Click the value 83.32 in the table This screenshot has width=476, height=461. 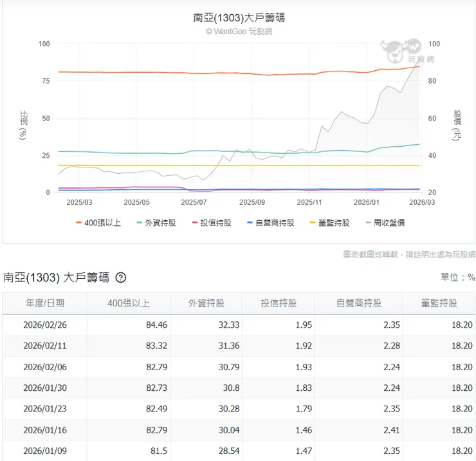click(157, 346)
